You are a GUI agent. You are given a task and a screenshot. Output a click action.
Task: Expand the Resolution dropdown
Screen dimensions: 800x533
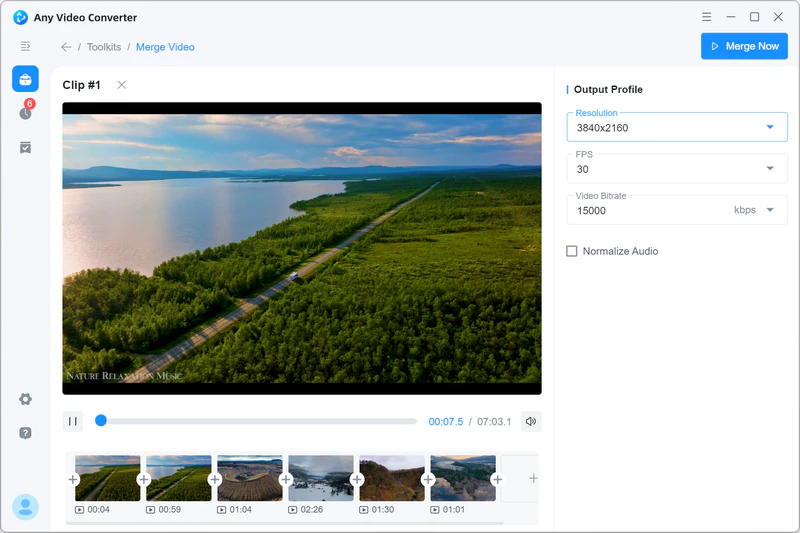(x=769, y=127)
